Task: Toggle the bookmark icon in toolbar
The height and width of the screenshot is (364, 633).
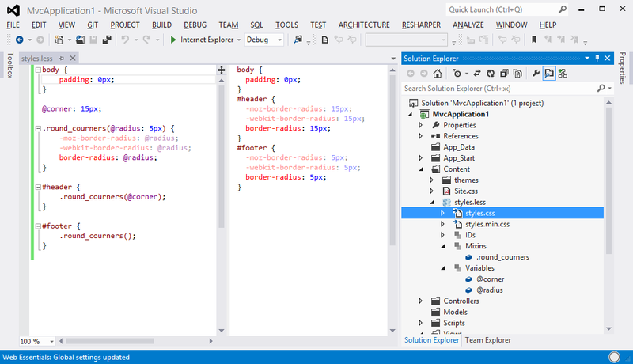Action: pos(533,40)
